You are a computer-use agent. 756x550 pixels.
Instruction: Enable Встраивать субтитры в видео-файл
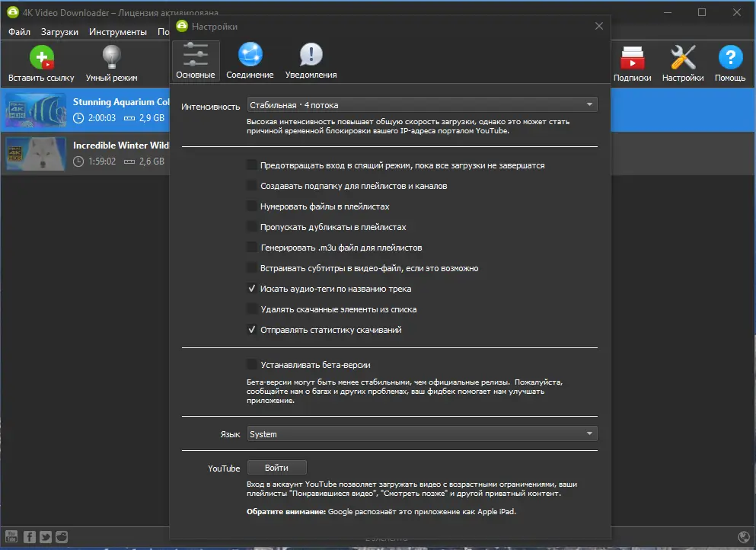click(x=252, y=268)
